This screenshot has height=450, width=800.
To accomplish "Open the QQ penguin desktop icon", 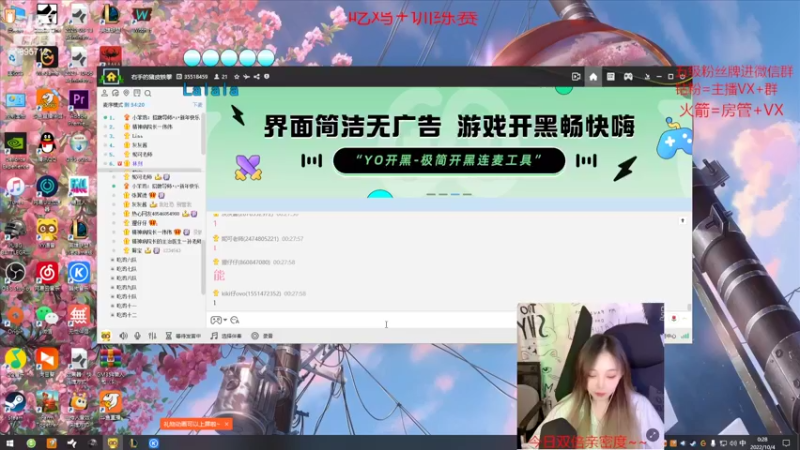I will pyautogui.click(x=47, y=143).
